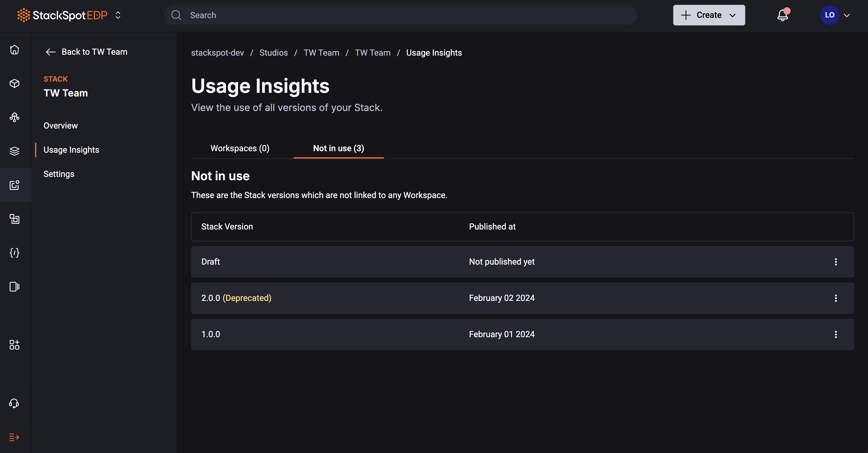Switch to the Workspaces (0) tab

[240, 148]
